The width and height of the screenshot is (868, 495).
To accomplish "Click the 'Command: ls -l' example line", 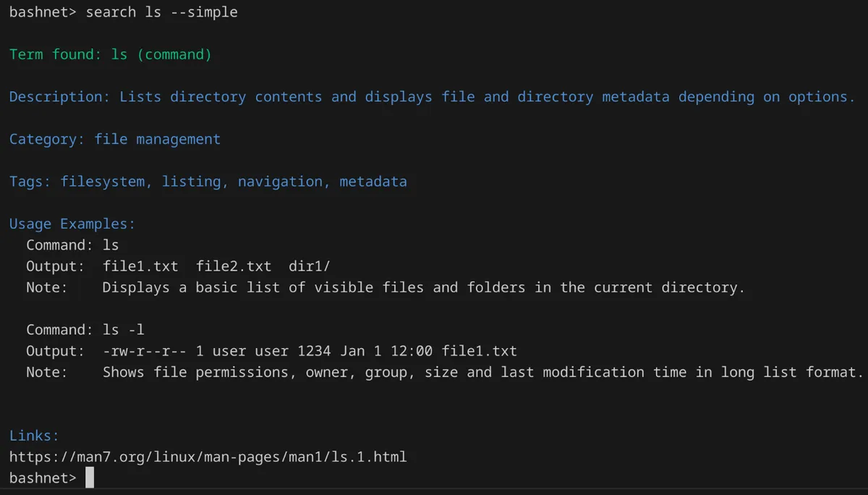I will [x=85, y=330].
